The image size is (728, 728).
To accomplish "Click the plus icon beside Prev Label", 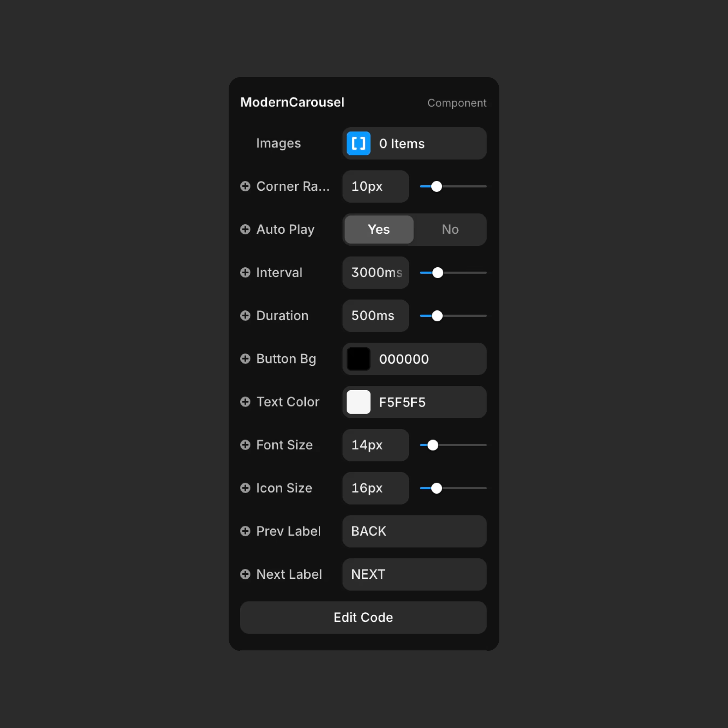I will click(245, 531).
